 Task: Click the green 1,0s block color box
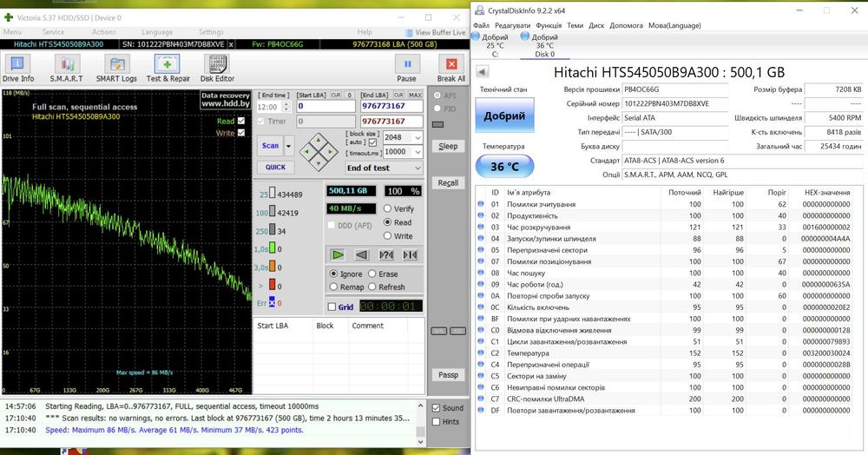tap(272, 248)
